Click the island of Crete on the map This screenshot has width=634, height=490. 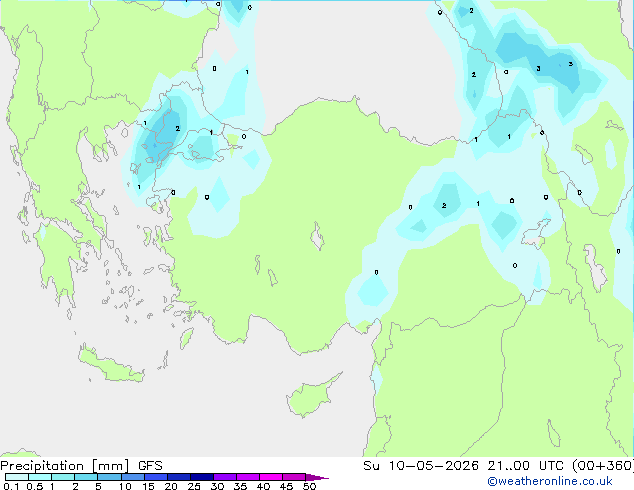tap(111, 366)
